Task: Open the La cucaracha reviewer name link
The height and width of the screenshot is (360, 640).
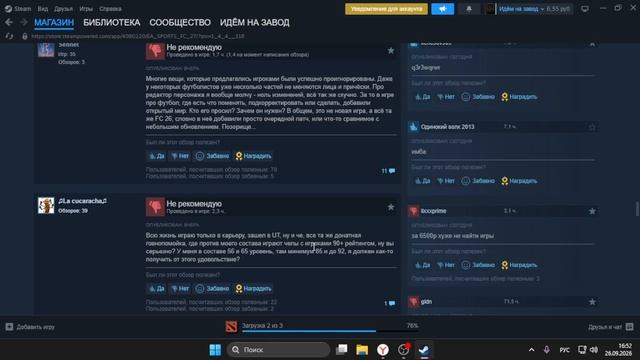Action: coord(82,201)
